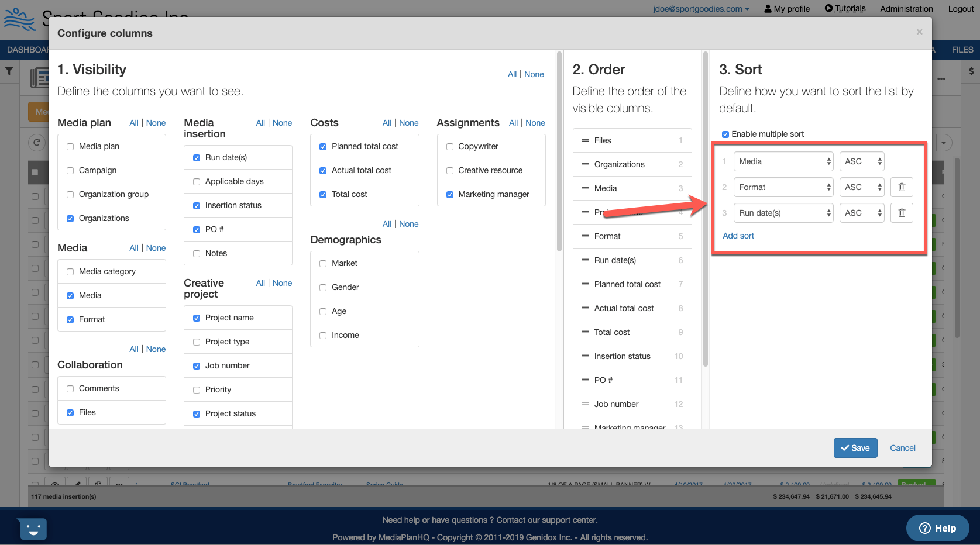Open the first sort field dropdown showing Media

783,161
